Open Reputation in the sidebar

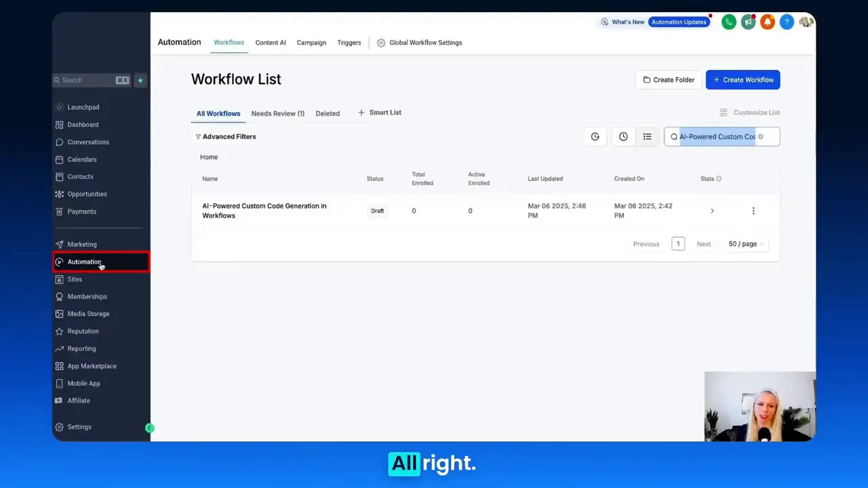(x=83, y=331)
